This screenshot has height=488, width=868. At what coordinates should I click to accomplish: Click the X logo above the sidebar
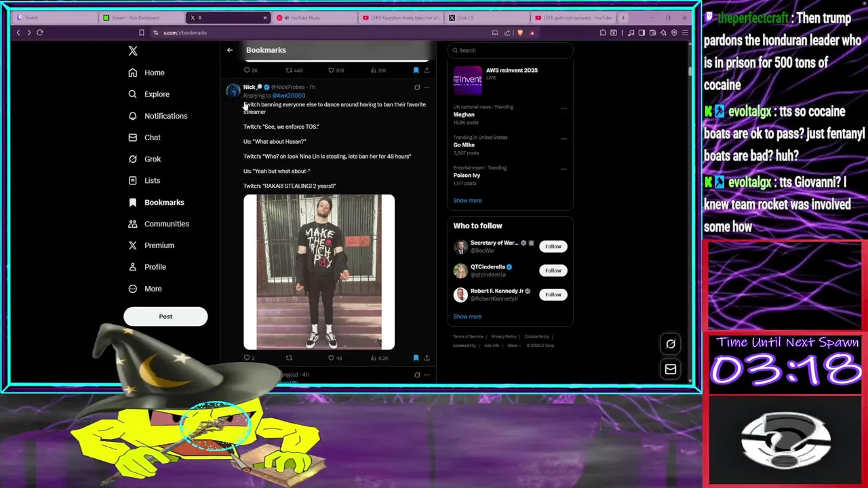(133, 51)
